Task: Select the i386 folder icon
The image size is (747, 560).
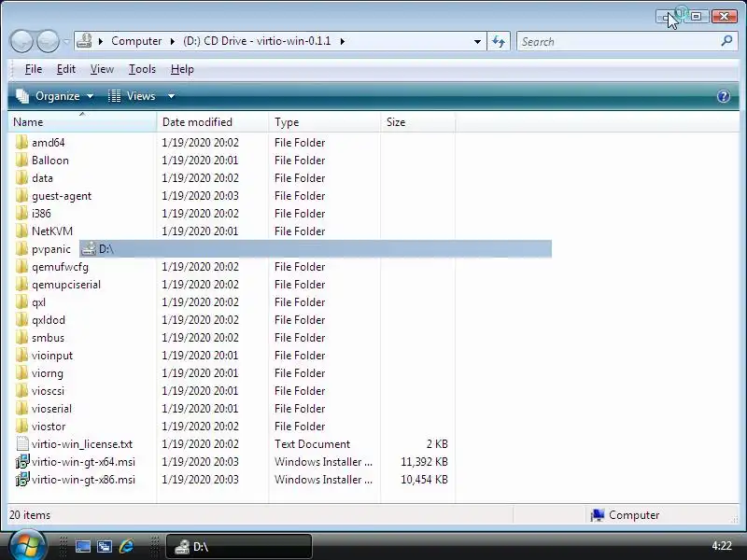Action: click(x=21, y=214)
